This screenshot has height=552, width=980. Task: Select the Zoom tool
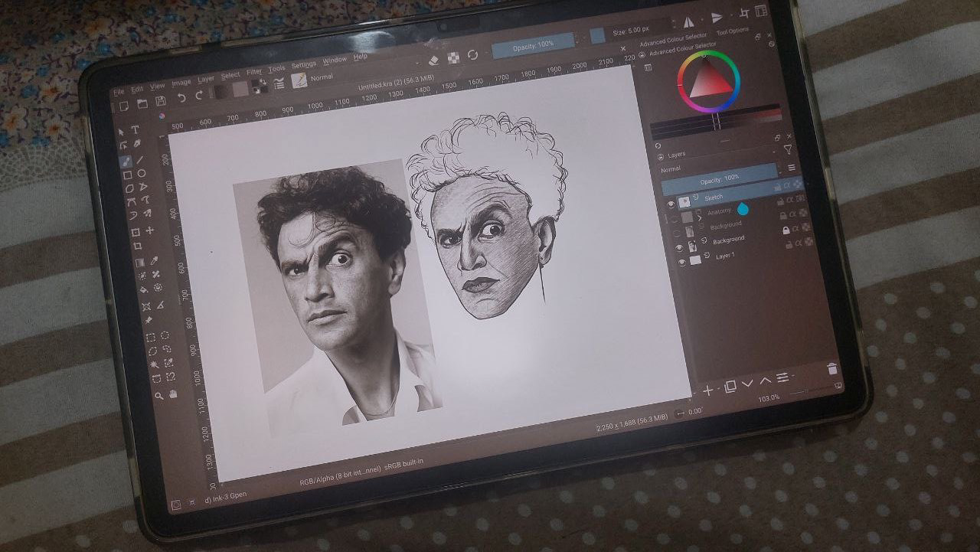(158, 396)
